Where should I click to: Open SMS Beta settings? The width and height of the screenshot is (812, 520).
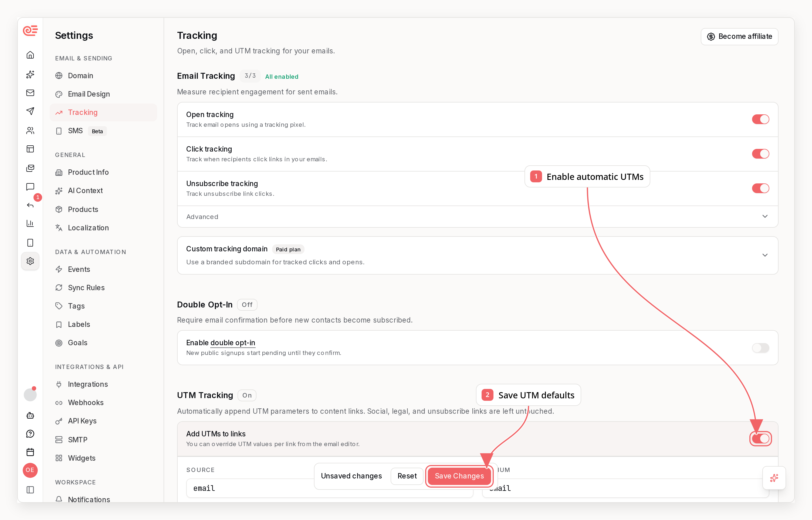pos(103,131)
